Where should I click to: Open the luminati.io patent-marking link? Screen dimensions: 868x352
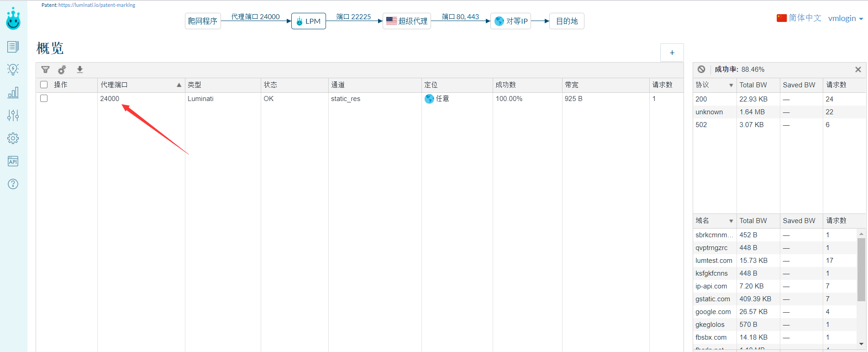(x=97, y=5)
